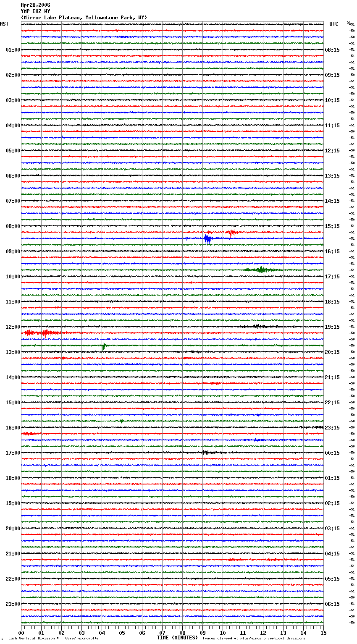Click minute tick label "09" on time axis

(202, 633)
